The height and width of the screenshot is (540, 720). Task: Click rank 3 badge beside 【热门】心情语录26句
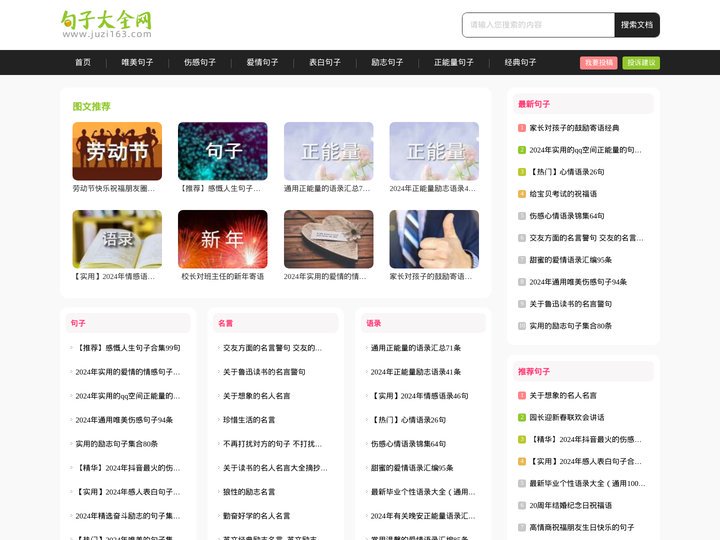coord(522,172)
